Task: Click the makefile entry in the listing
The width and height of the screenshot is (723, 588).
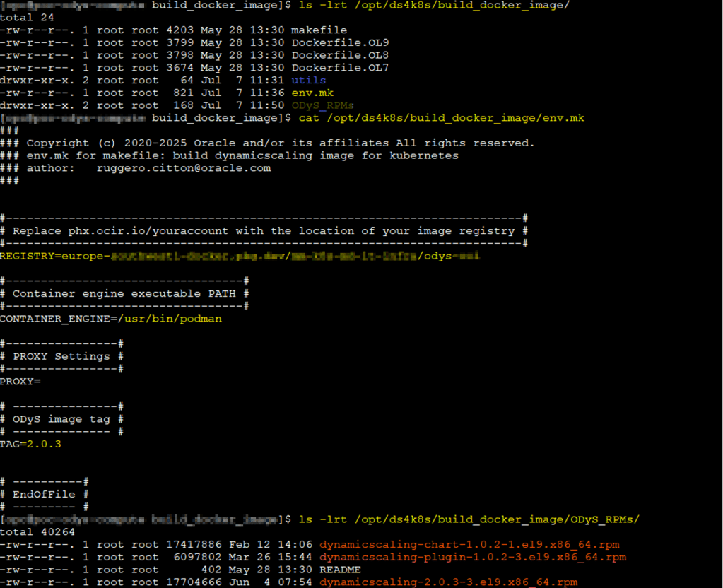Action: click(319, 30)
